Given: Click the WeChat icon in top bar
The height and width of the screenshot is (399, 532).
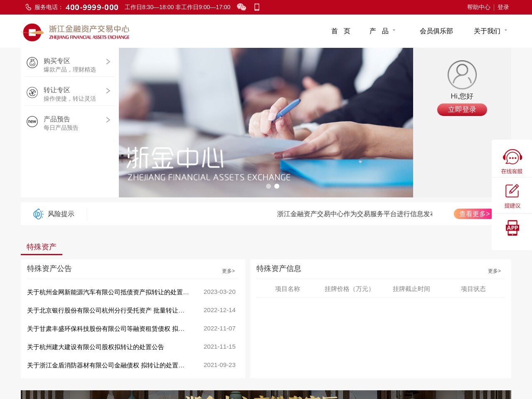Looking at the screenshot, I should pyautogui.click(x=241, y=7).
